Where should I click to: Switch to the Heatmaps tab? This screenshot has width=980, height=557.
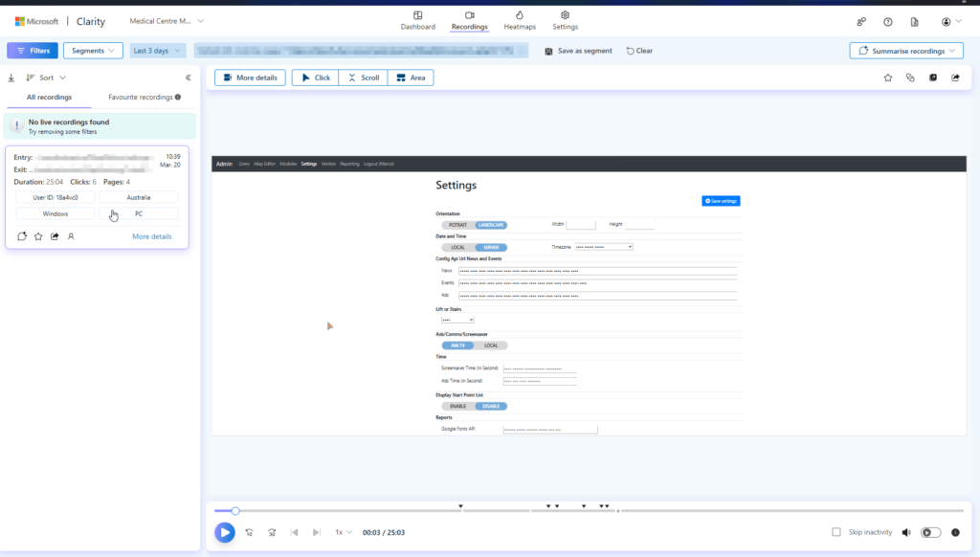(x=520, y=18)
